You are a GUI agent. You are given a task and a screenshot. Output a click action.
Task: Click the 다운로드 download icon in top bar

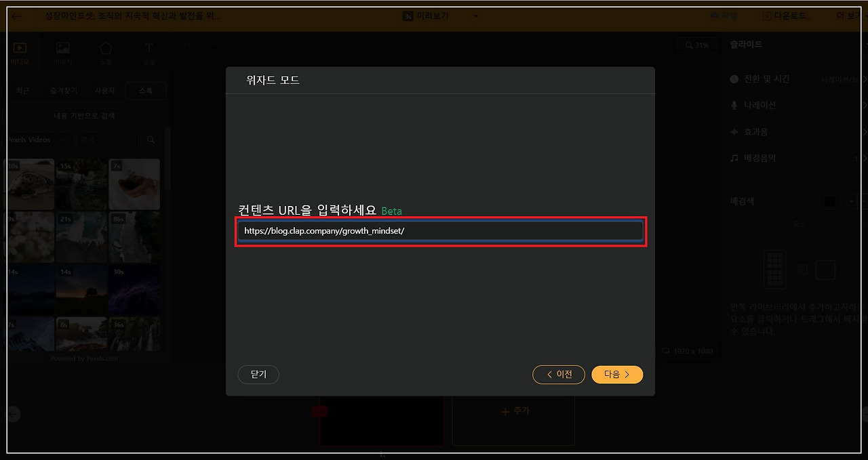(767, 16)
